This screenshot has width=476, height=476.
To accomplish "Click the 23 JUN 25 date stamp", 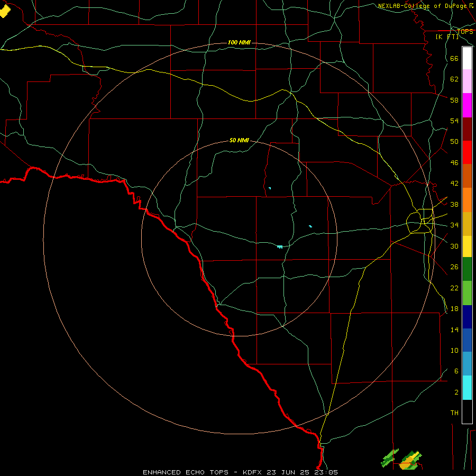I will click(288, 472).
